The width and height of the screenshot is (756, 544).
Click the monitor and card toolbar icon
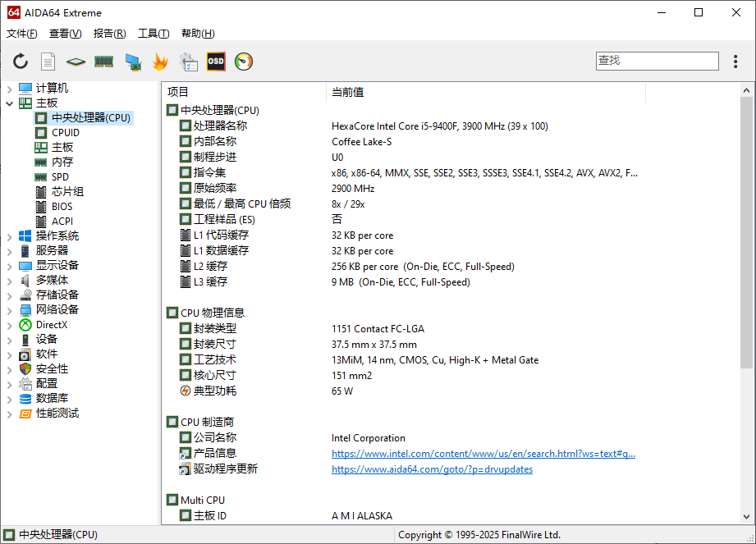(132, 62)
